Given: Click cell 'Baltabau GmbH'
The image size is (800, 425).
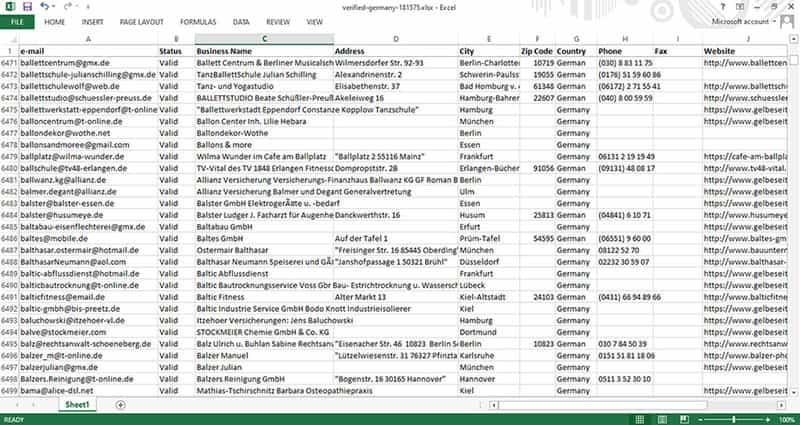Looking at the screenshot, I should pos(264,227).
